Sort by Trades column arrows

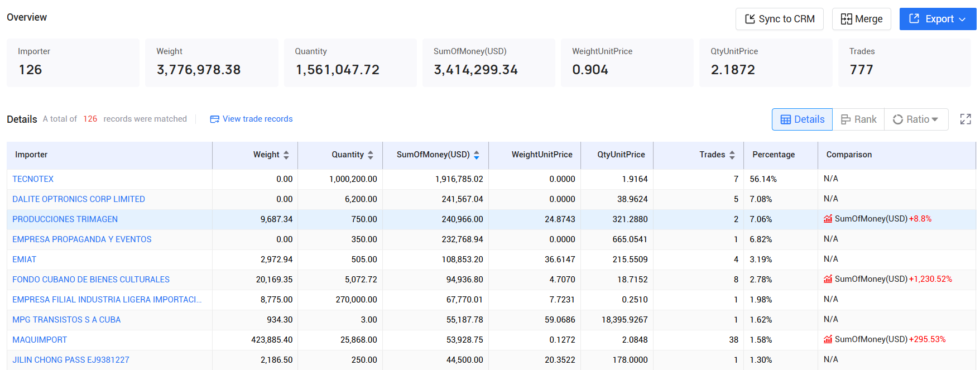pos(732,155)
